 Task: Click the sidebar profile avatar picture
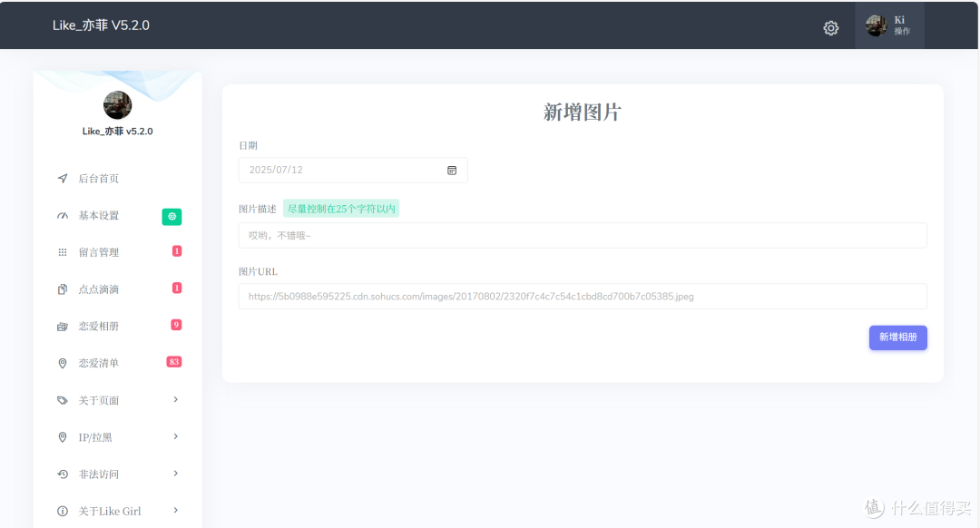(x=117, y=105)
